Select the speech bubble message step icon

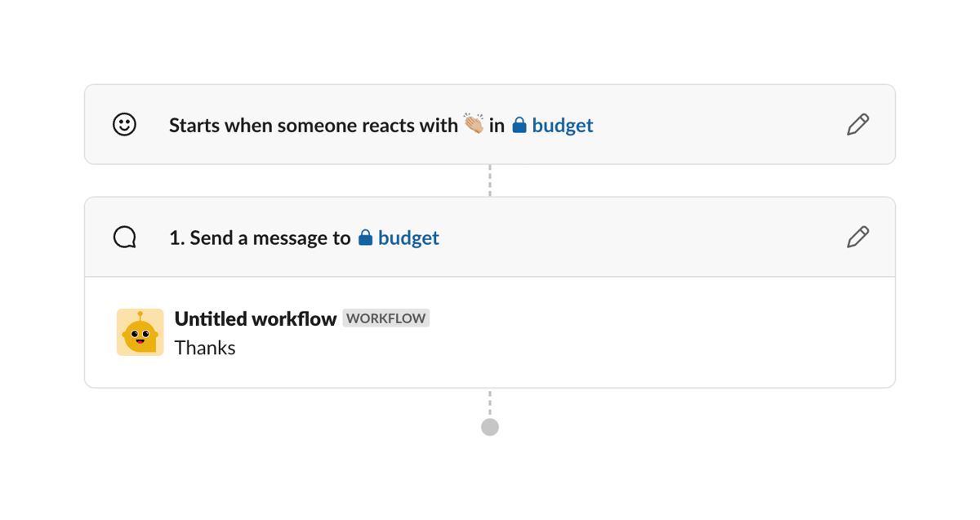tap(124, 237)
